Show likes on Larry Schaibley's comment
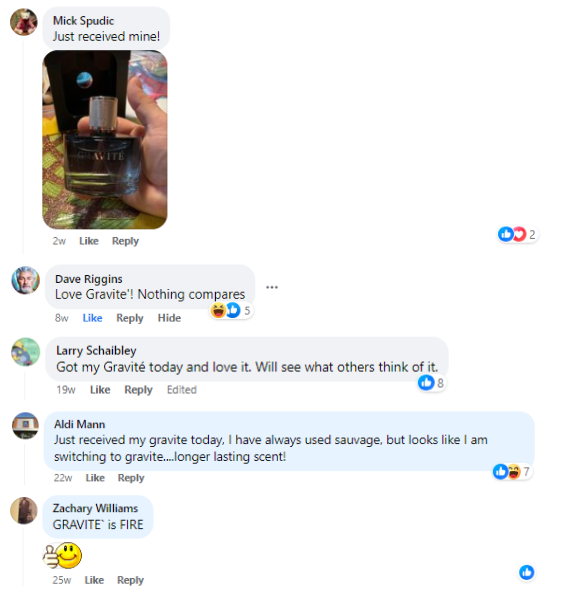Image resolution: width=569 pixels, height=598 pixels. [431, 383]
